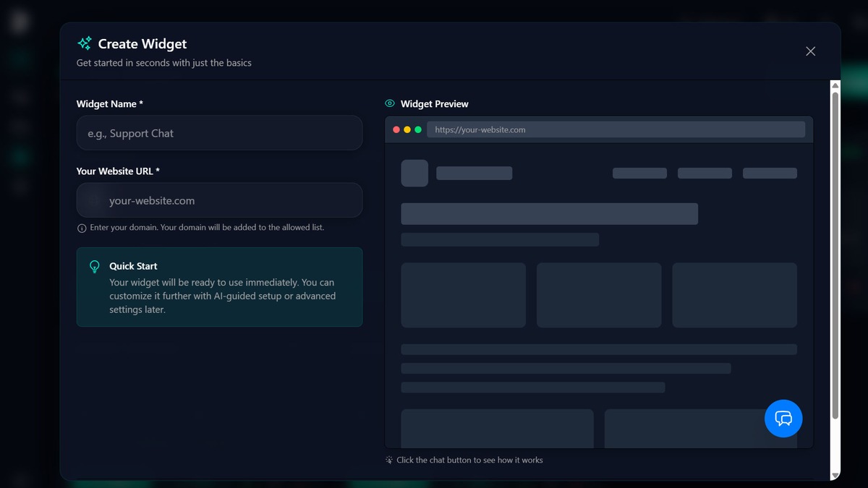Click the blue chat bubble button in preview
The image size is (868, 488).
coord(783,419)
